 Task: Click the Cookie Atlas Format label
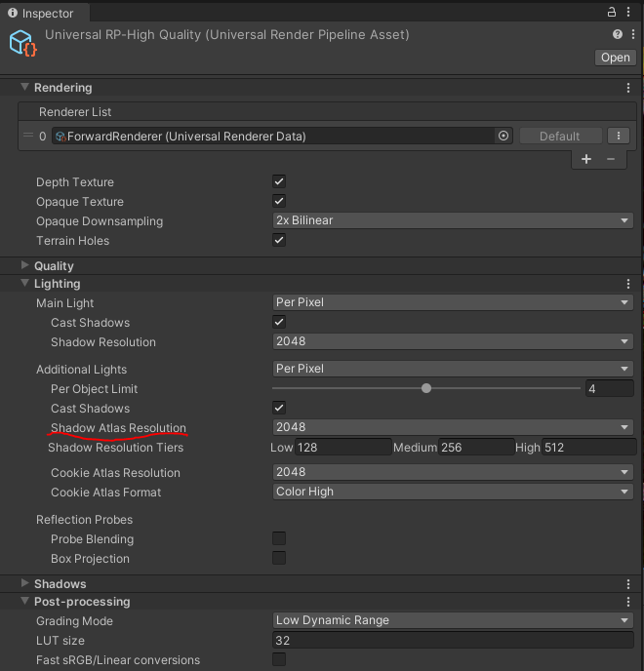[105, 493]
